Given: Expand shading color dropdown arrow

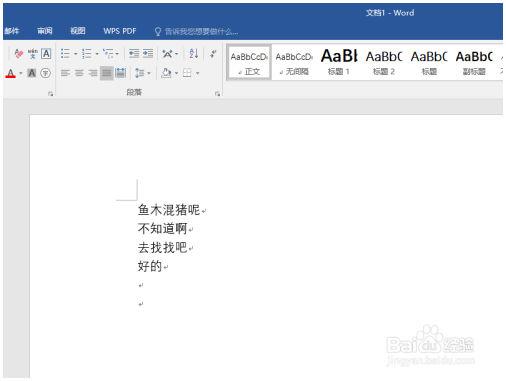Looking at the screenshot, I should tap(176, 73).
